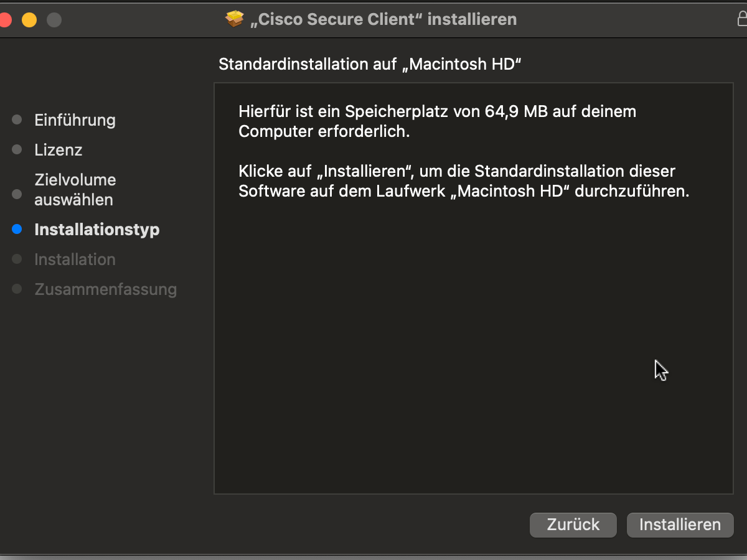Click the Standardinstallation heading text
The width and height of the screenshot is (747, 560).
[370, 64]
